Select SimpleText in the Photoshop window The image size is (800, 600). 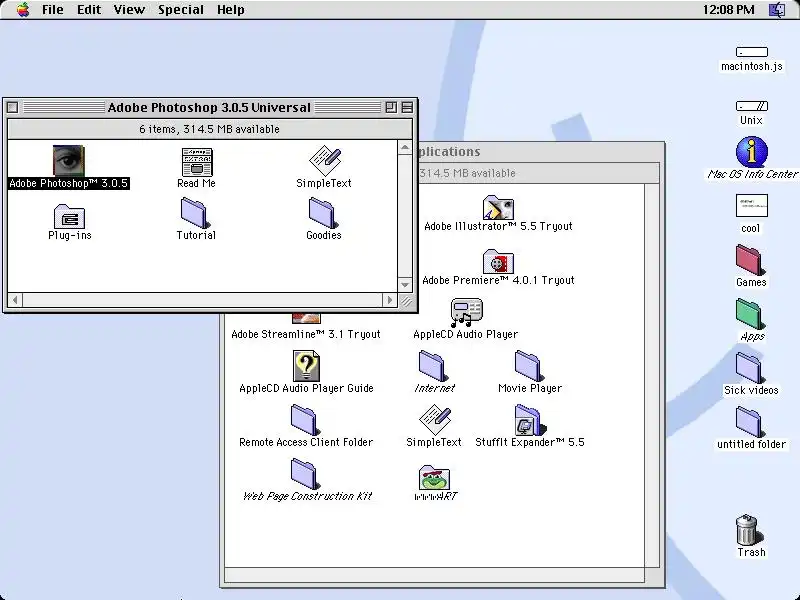coord(324,160)
